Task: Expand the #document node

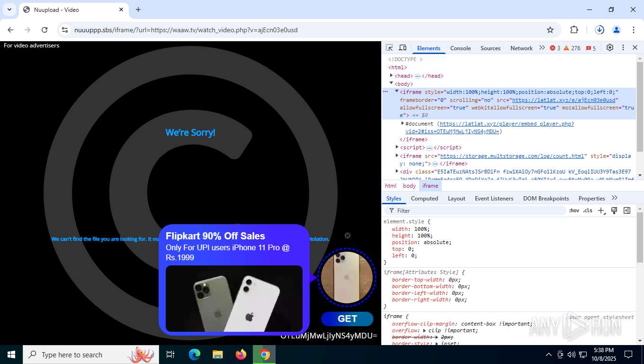Action: [403, 123]
